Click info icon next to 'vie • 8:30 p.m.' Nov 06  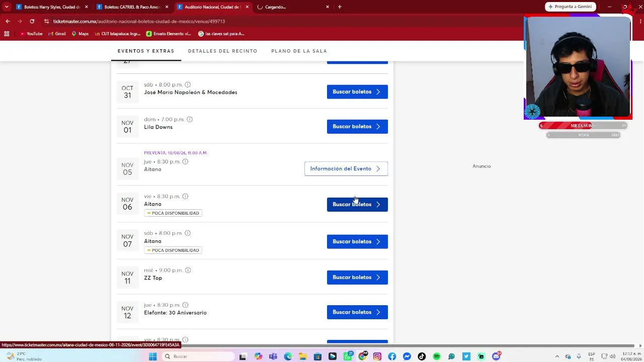[185, 196]
